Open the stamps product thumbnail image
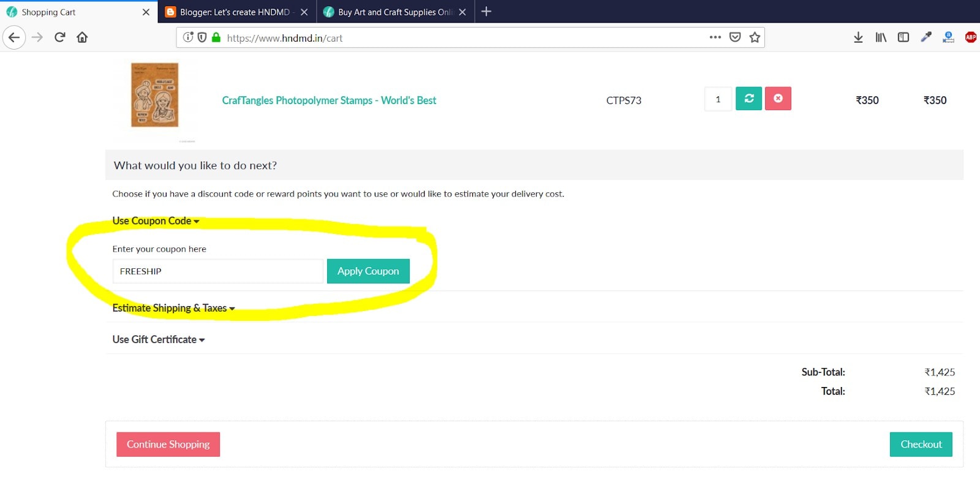The height and width of the screenshot is (477, 980). pyautogui.click(x=154, y=96)
